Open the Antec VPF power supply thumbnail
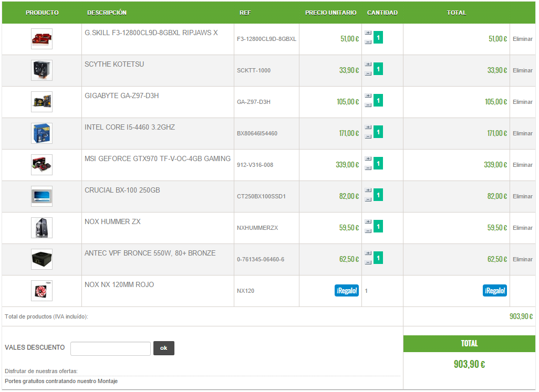 click(x=42, y=259)
